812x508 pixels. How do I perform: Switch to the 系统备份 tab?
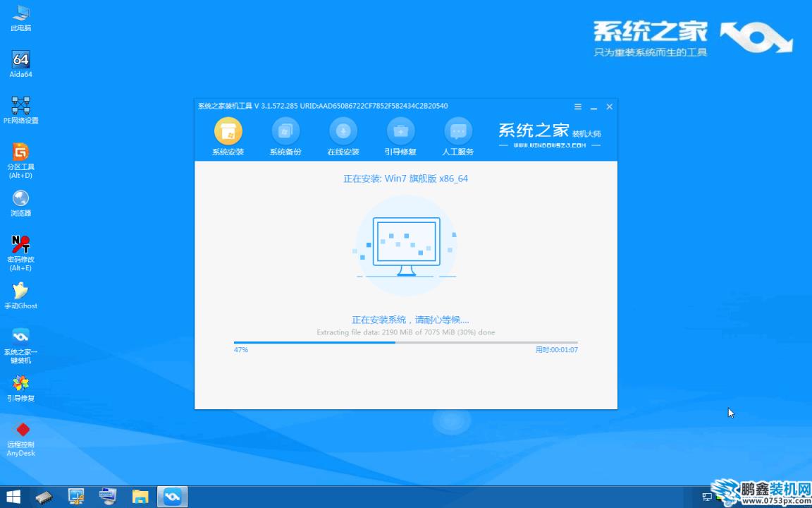click(285, 137)
